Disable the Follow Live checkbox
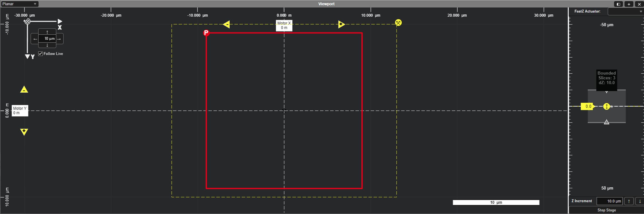644x214 pixels. coord(40,53)
